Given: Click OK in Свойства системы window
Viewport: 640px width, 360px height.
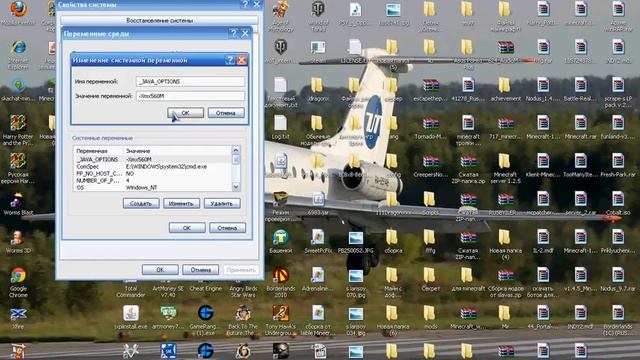Looking at the screenshot, I should coord(160,270).
